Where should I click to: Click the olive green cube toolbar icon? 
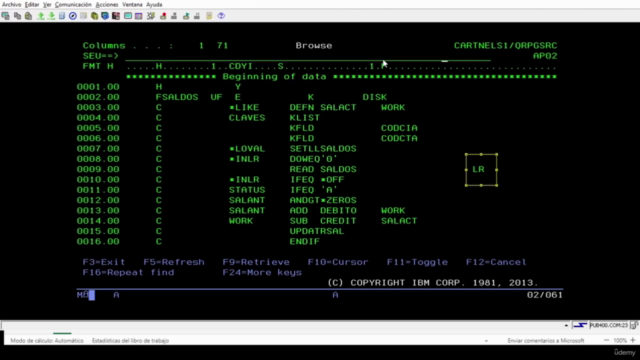(x=94, y=16)
